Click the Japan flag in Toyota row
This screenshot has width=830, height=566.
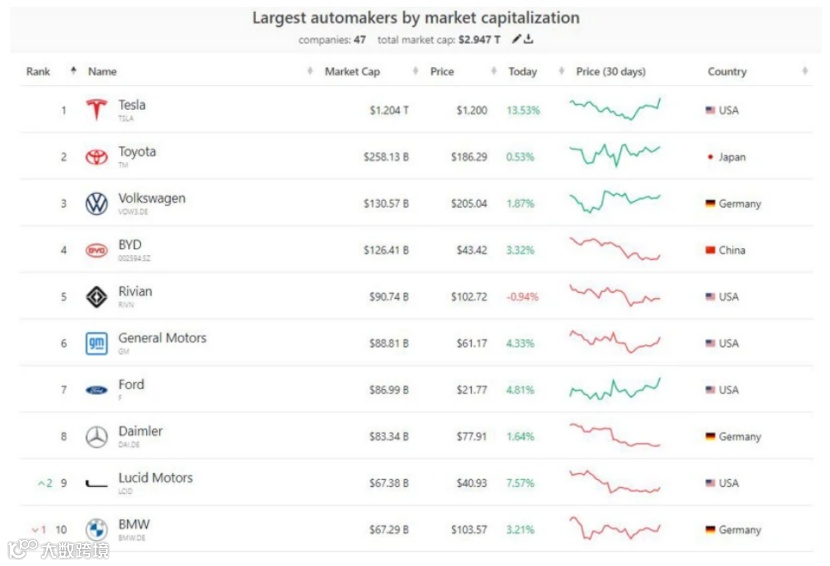click(710, 157)
